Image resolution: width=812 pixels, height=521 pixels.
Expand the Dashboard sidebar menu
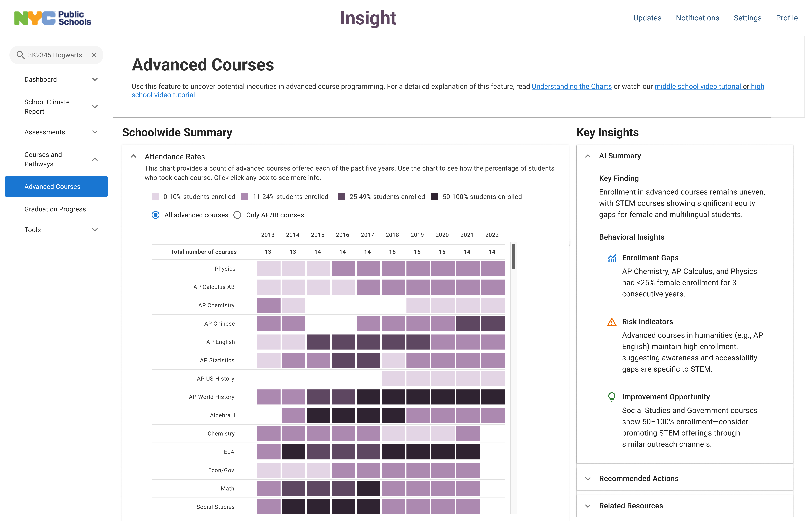click(95, 80)
